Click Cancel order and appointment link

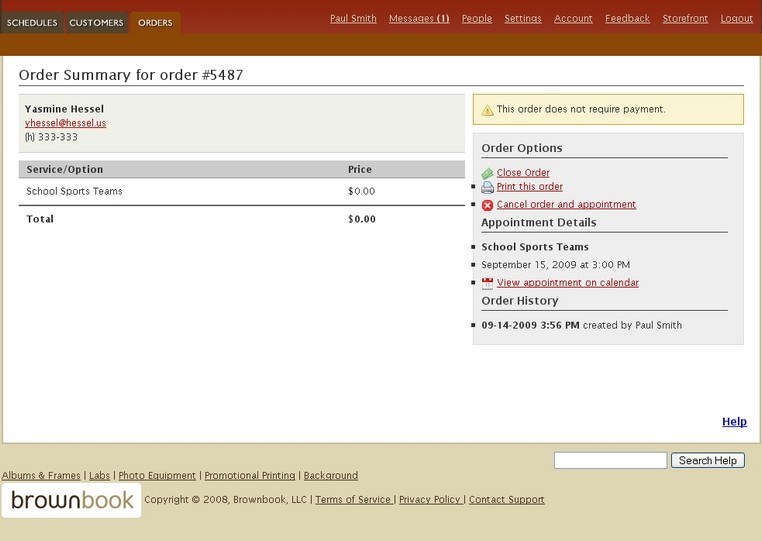(566, 205)
